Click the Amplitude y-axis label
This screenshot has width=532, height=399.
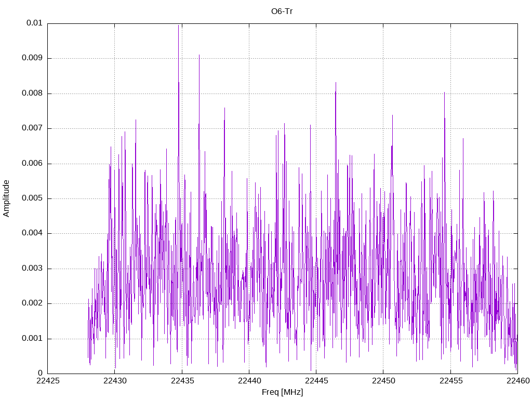point(6,198)
